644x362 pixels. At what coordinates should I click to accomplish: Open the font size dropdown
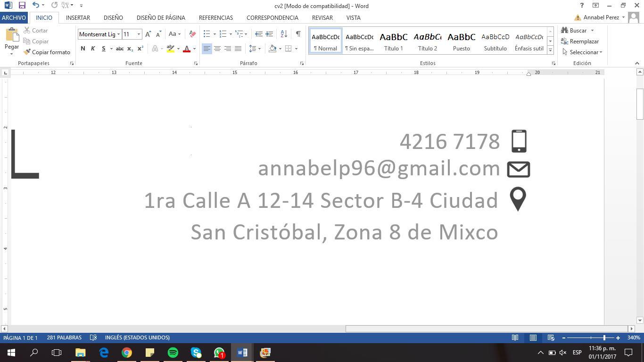(139, 34)
